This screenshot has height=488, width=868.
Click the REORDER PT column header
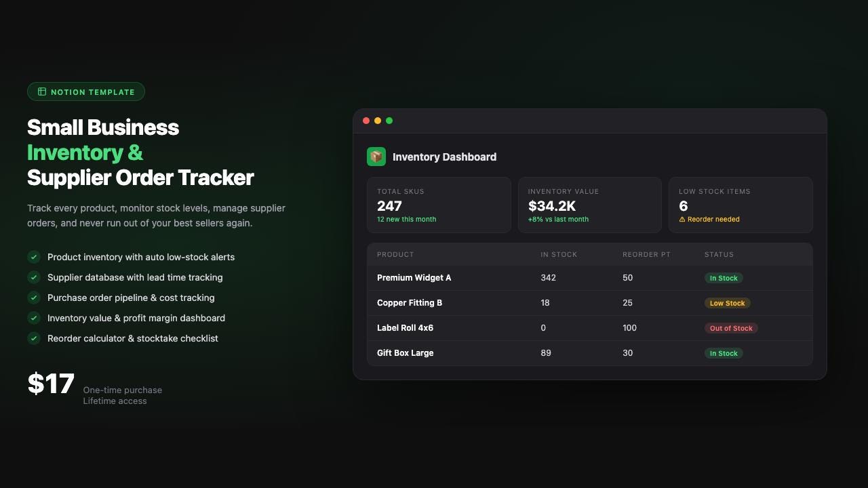click(x=646, y=255)
